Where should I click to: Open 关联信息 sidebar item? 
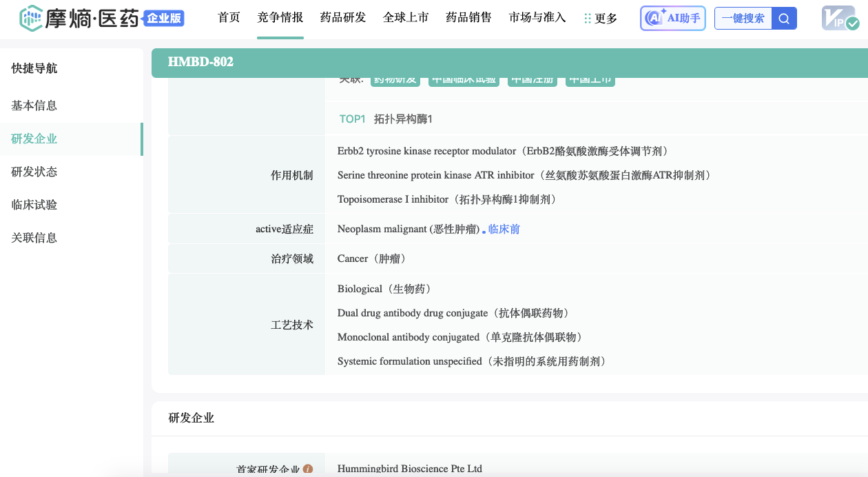pyautogui.click(x=34, y=238)
